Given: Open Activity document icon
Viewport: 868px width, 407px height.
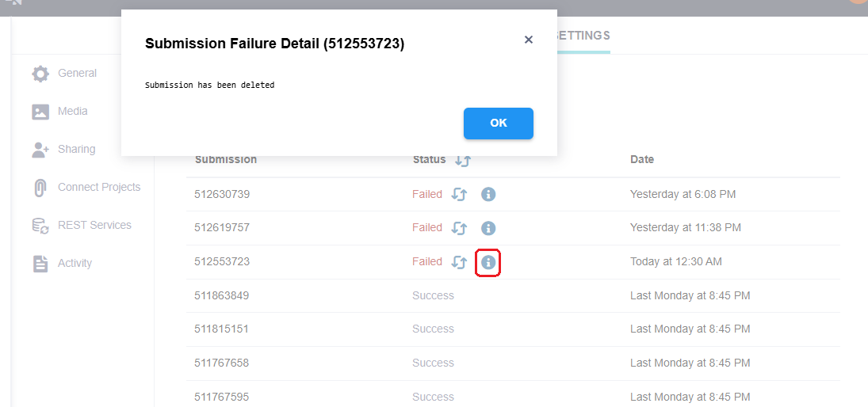Looking at the screenshot, I should (x=40, y=264).
